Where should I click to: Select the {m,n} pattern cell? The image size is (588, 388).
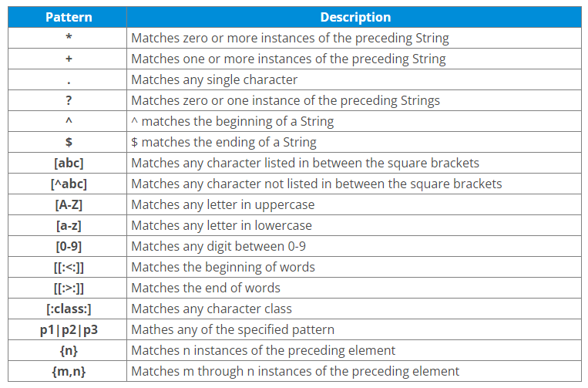[x=68, y=371]
